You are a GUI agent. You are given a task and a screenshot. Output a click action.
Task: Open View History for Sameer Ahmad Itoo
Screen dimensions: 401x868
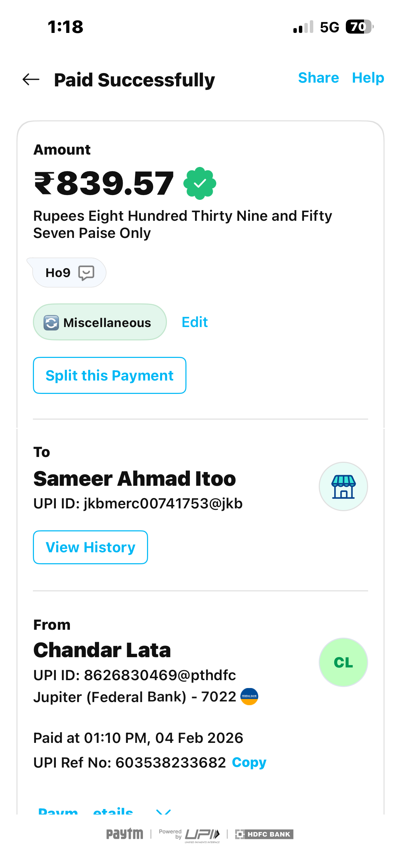tap(90, 547)
